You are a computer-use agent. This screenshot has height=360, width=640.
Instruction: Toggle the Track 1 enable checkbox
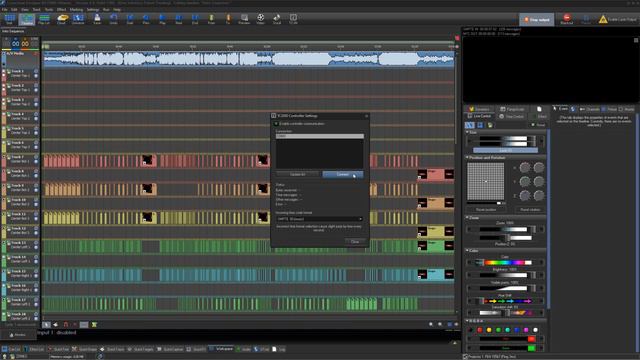(4, 71)
